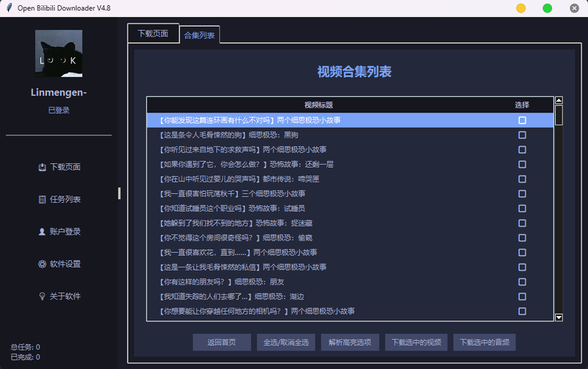Screen dimensions: 588x369
Task: Click the 返回首页 button
Action: (222, 342)
